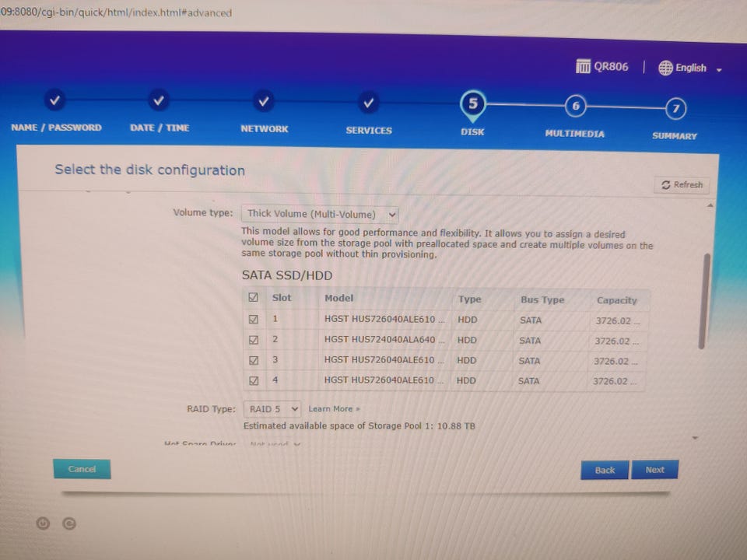Uncheck the disk in slot 1

click(254, 319)
